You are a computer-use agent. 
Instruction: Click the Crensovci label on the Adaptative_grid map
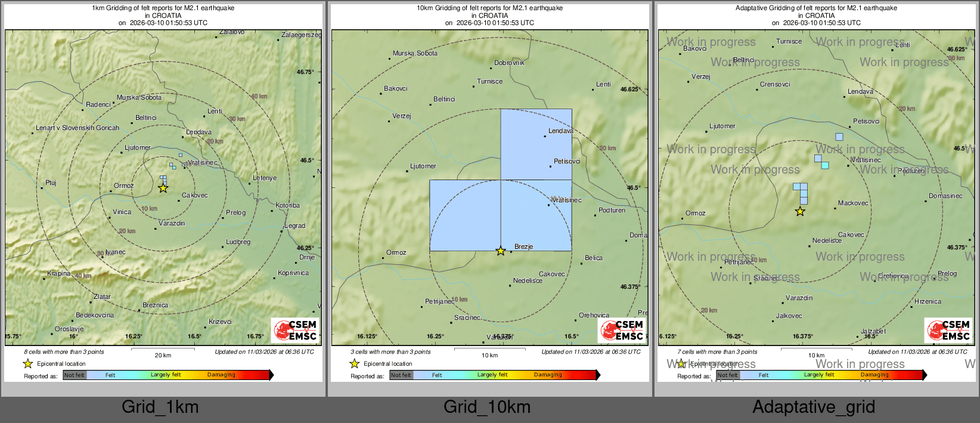(x=775, y=84)
